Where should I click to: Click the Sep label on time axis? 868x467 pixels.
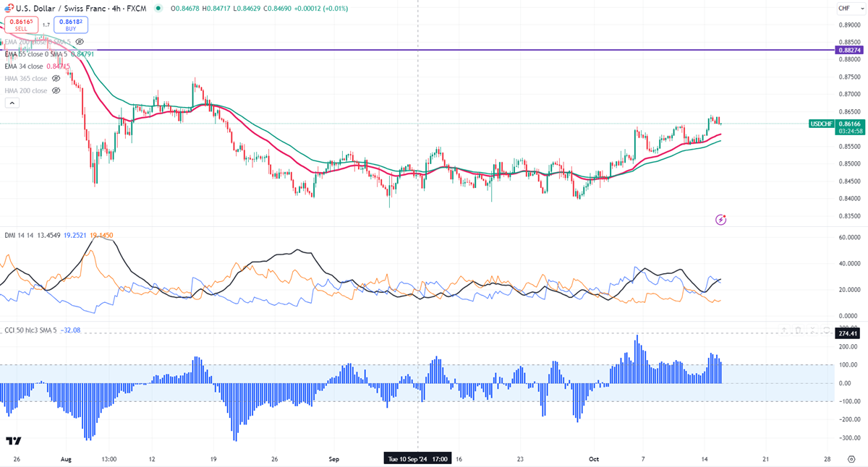click(x=333, y=458)
